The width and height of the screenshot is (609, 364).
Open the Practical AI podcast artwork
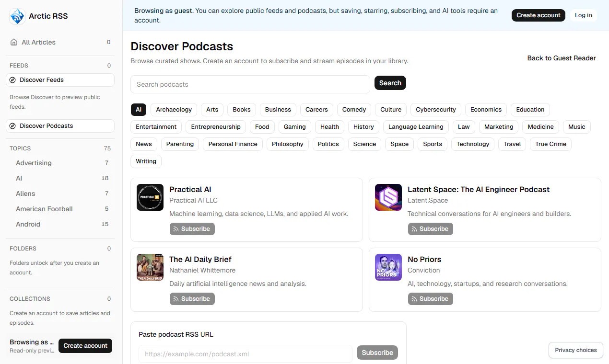[150, 197]
